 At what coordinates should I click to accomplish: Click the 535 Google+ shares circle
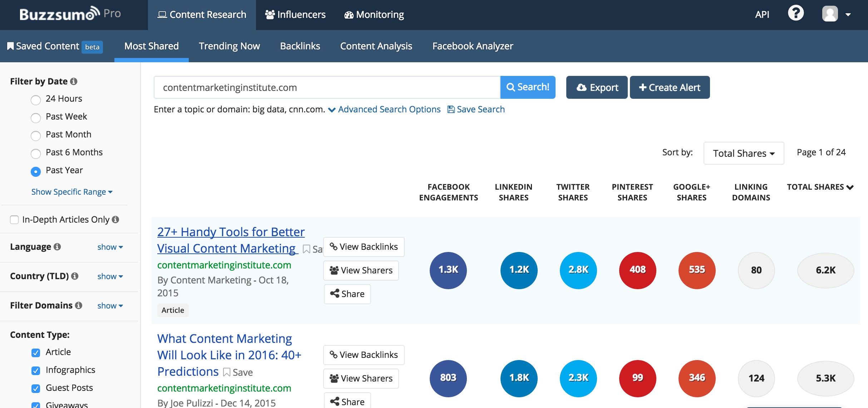(697, 270)
